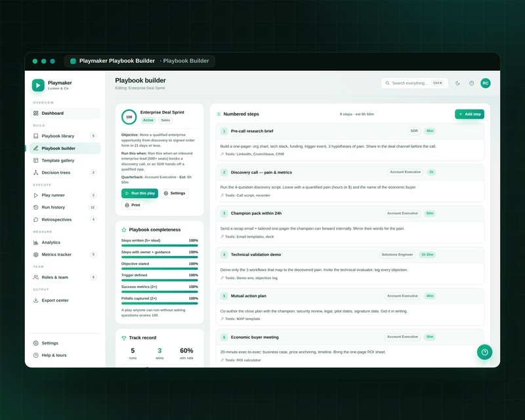Image resolution: width=525 pixels, height=420 pixels.
Task: Open the RC user avatar
Action: (486, 83)
